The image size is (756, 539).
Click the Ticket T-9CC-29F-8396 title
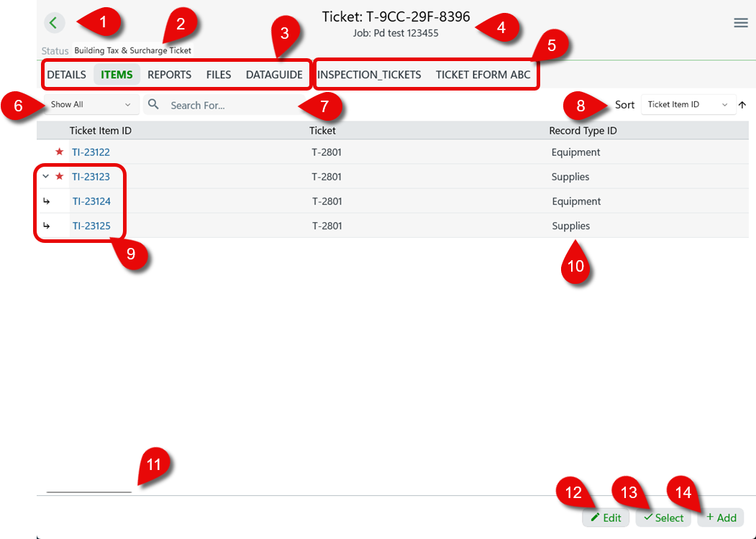click(396, 17)
